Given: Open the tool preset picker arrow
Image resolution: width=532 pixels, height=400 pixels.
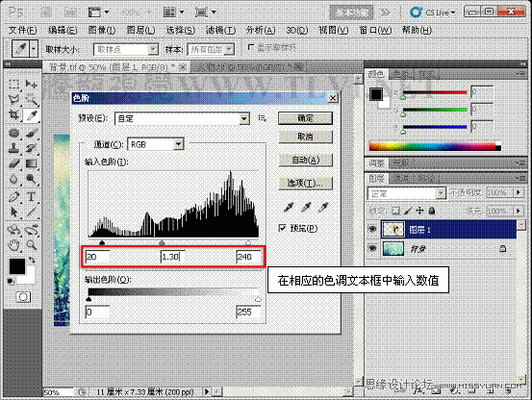Looking at the screenshot, I should coord(34,49).
